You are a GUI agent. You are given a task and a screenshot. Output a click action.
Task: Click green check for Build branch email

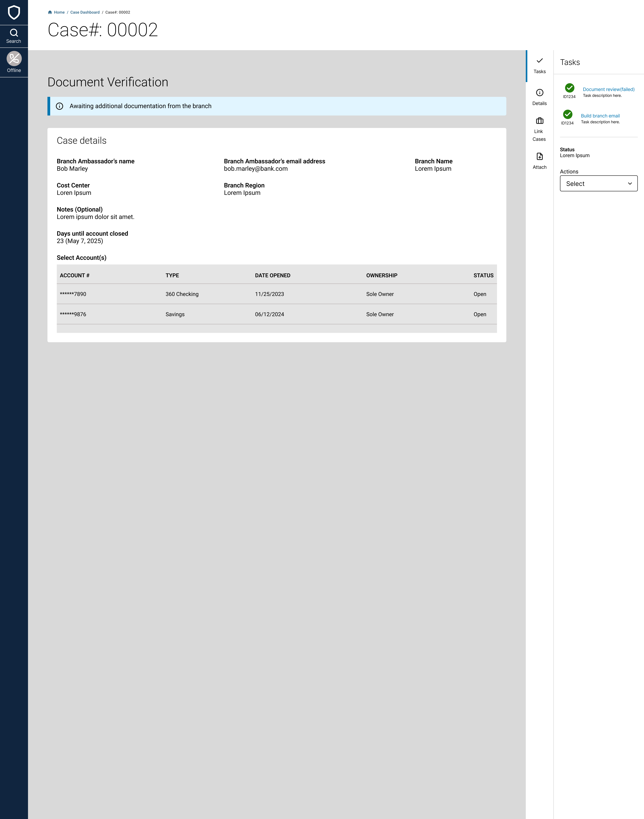tap(568, 114)
